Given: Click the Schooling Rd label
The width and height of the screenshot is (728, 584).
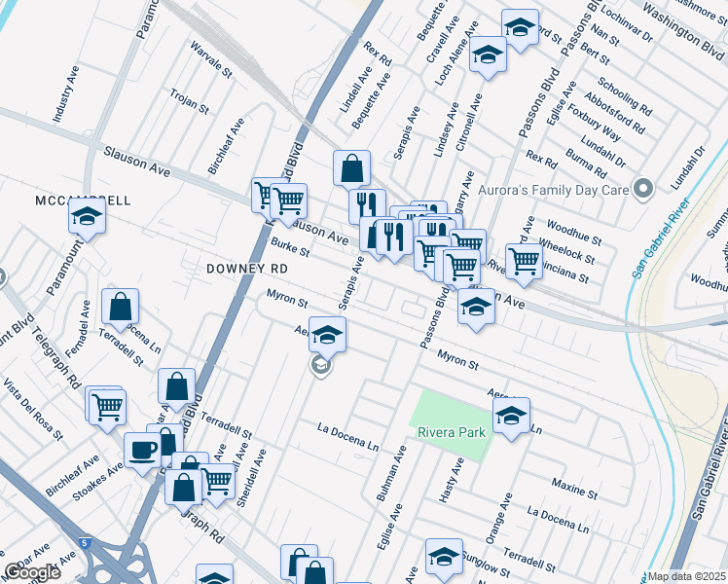Looking at the screenshot, I should (625, 96).
